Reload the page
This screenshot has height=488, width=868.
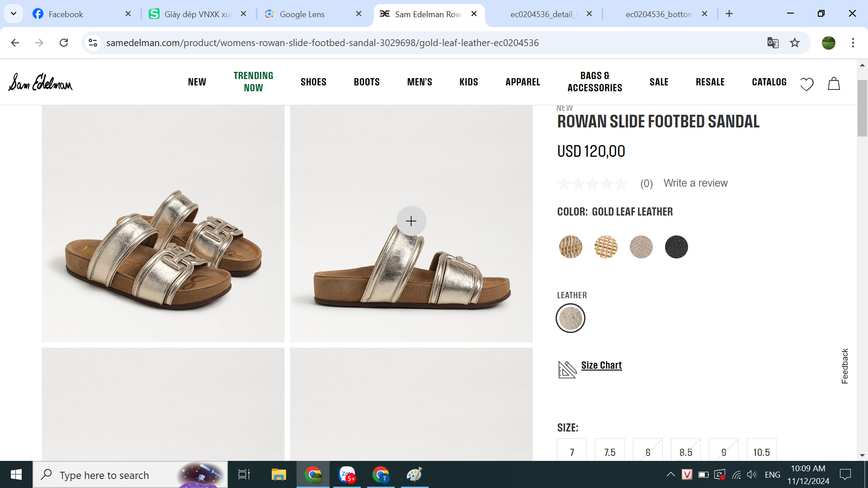pyautogui.click(x=64, y=43)
